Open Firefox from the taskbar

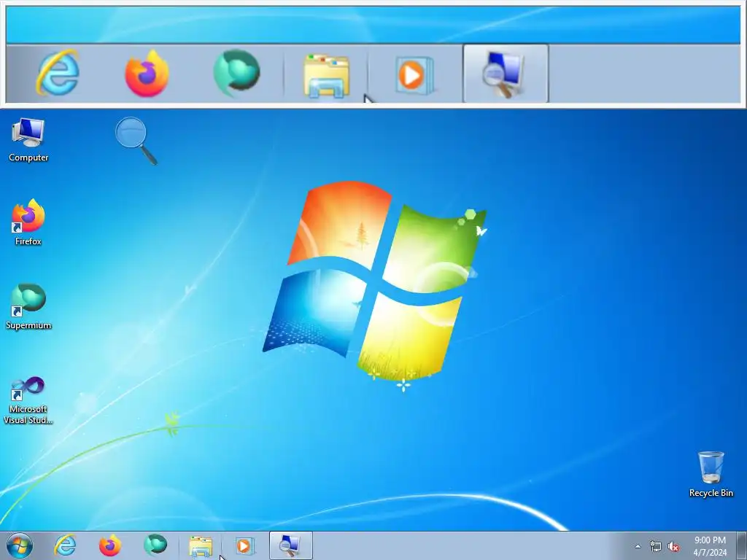(x=109, y=545)
